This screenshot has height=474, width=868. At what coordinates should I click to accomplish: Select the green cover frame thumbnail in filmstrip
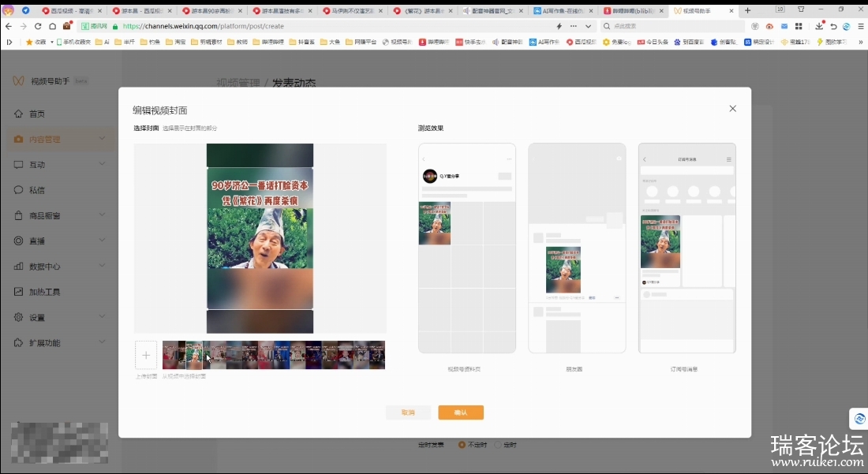[x=194, y=355]
